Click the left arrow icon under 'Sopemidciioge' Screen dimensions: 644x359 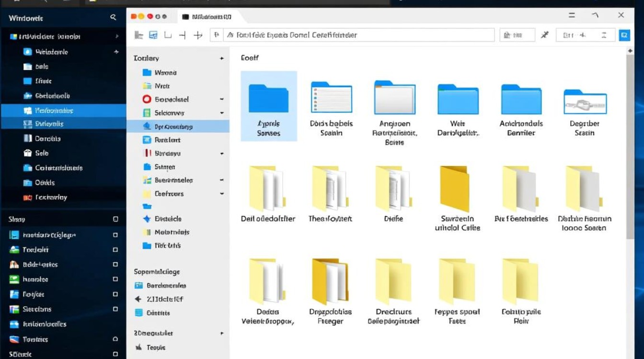[x=138, y=299]
